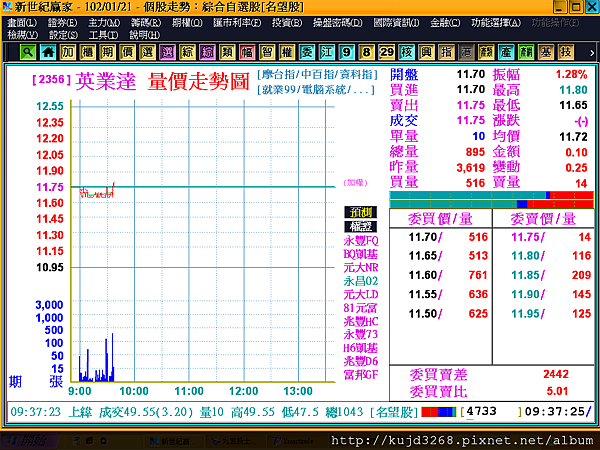Open the 證券(E) menu
The height and width of the screenshot is (450, 600).
coord(62,23)
